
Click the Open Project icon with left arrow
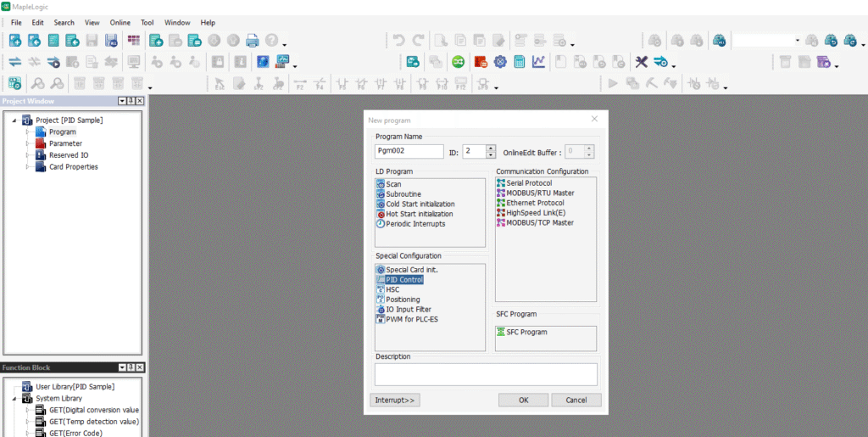coord(34,40)
